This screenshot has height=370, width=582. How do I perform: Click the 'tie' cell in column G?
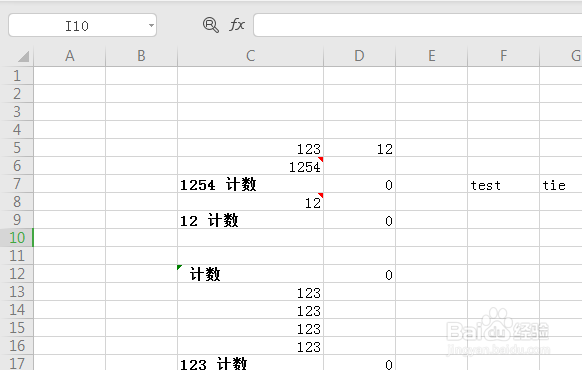pyautogui.click(x=561, y=184)
